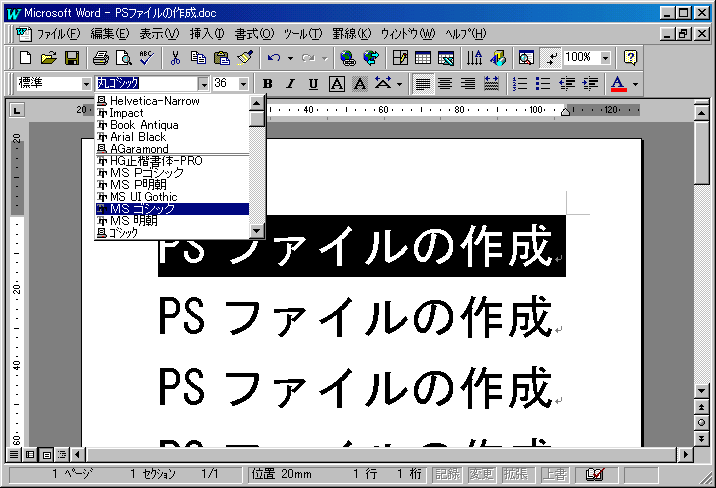This screenshot has width=716, height=488.
Task: Click the font name input field
Action: point(147,84)
